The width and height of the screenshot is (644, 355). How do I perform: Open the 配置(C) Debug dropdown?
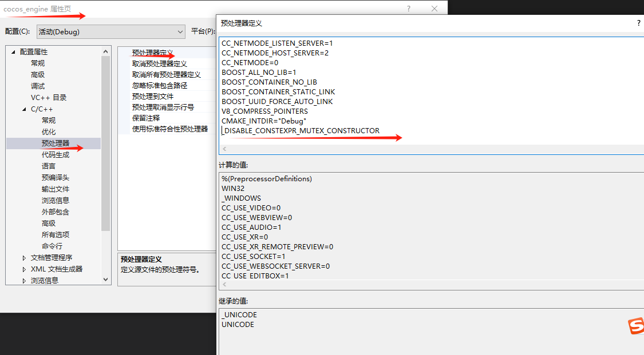pos(111,31)
